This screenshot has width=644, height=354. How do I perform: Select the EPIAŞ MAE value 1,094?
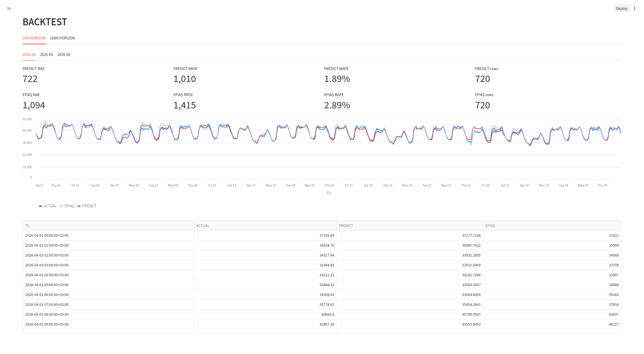(34, 105)
